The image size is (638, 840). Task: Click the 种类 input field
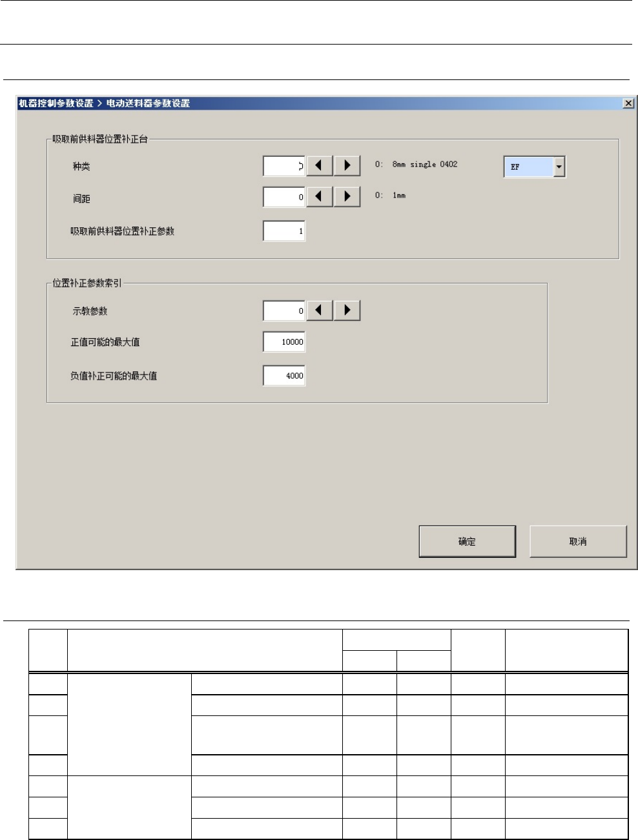(x=284, y=166)
